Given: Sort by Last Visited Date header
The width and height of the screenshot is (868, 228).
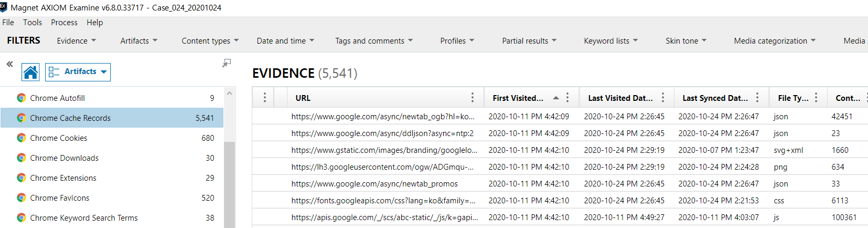Looking at the screenshot, I should coord(620,98).
